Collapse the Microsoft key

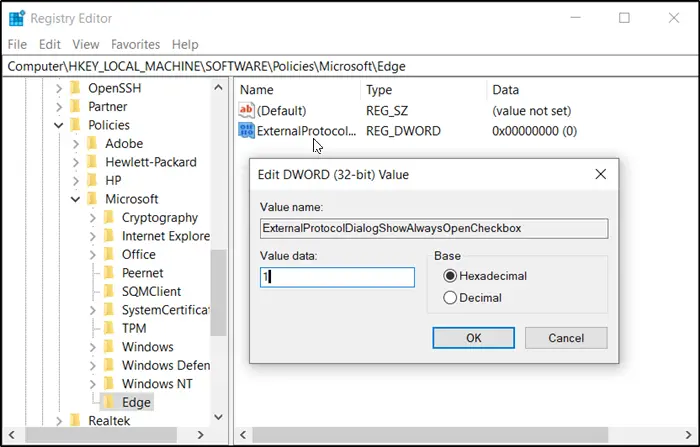(x=75, y=199)
